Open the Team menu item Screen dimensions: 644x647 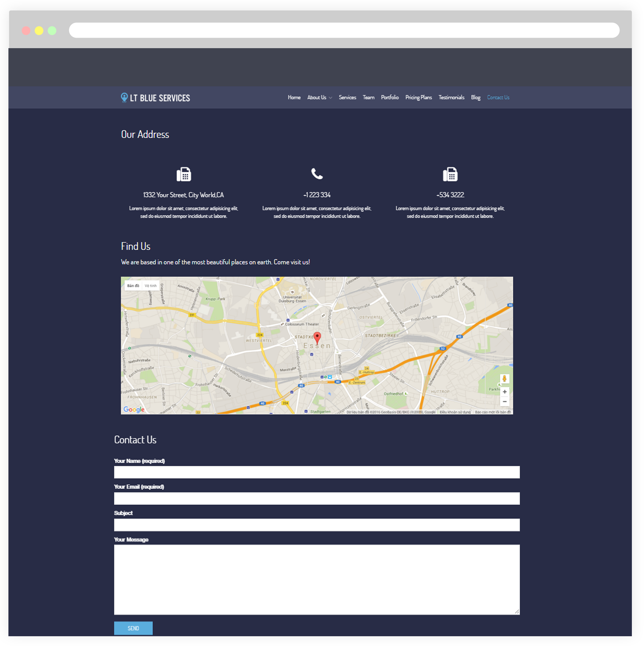(x=369, y=97)
